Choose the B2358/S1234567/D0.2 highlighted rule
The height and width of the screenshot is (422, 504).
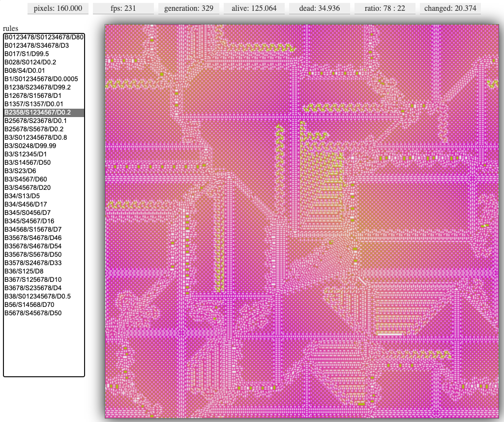(x=44, y=113)
